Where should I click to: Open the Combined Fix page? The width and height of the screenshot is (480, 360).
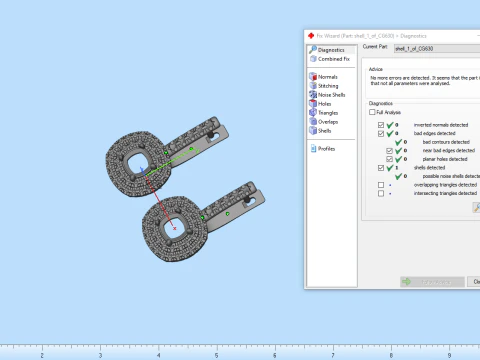click(330, 59)
